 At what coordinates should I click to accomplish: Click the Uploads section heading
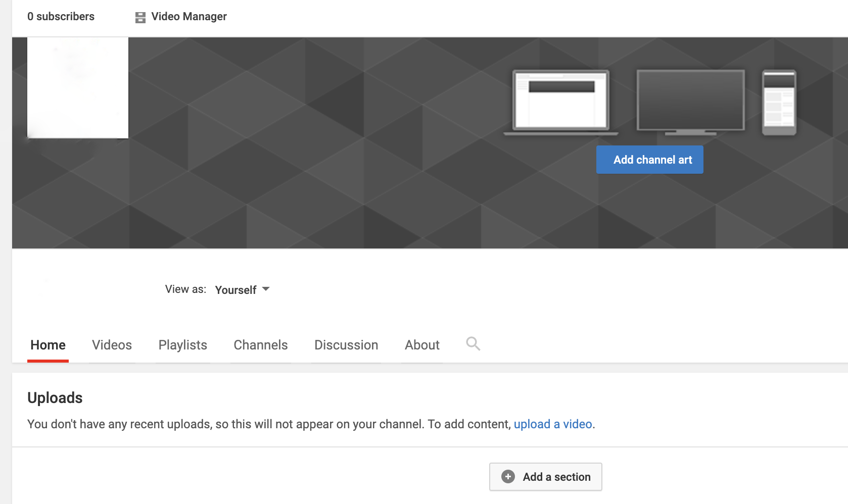coord(55,398)
